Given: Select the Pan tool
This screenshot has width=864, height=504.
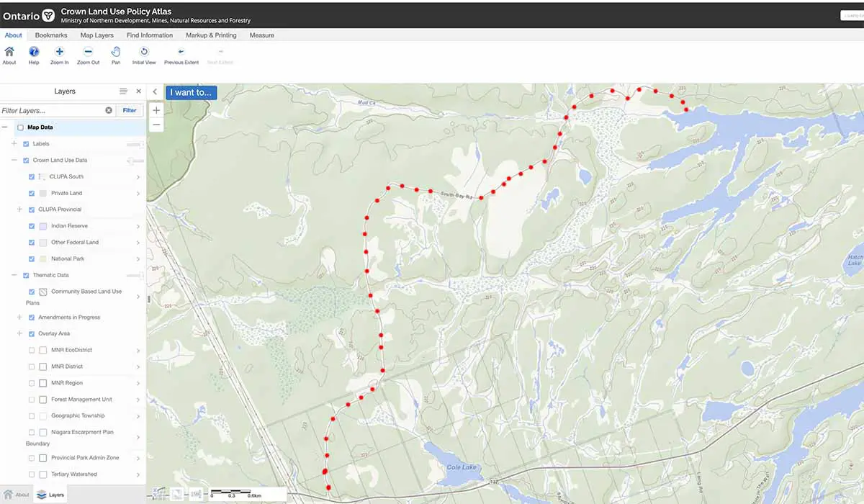Looking at the screenshot, I should [115, 53].
